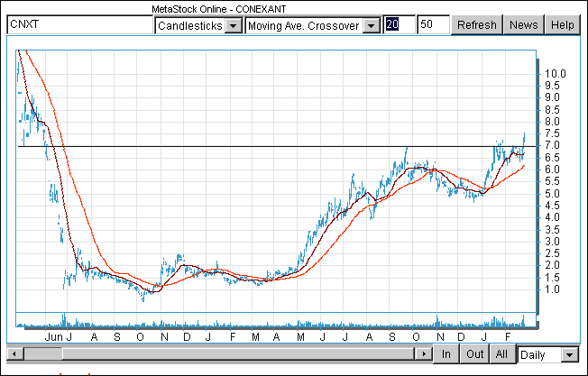Click the CNXT ticker symbol field

(x=79, y=24)
